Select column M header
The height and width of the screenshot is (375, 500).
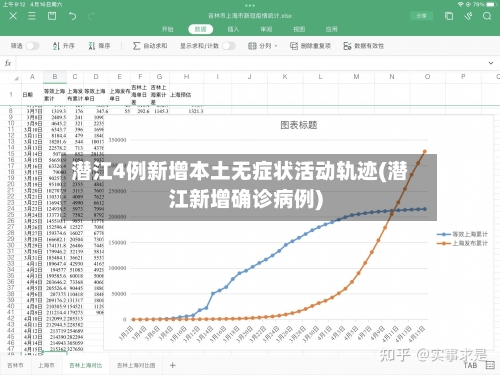tap(356, 77)
